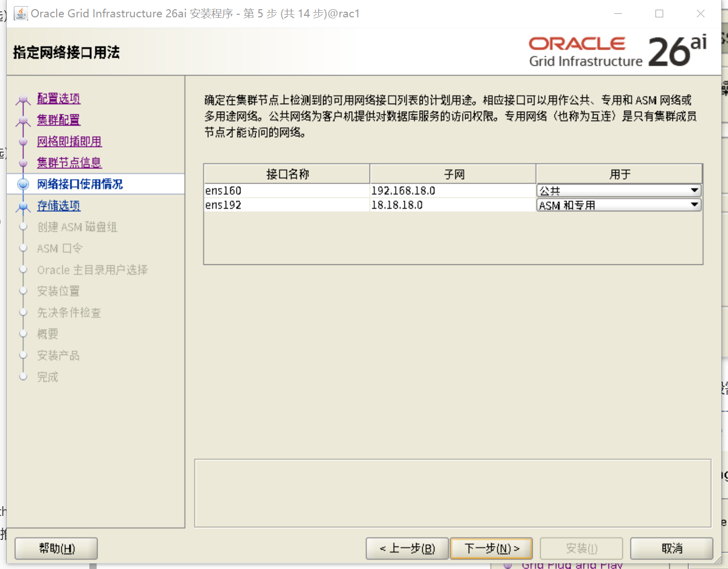
Task: Click the Oracle 主目录用户选择 step
Action: [92, 270]
